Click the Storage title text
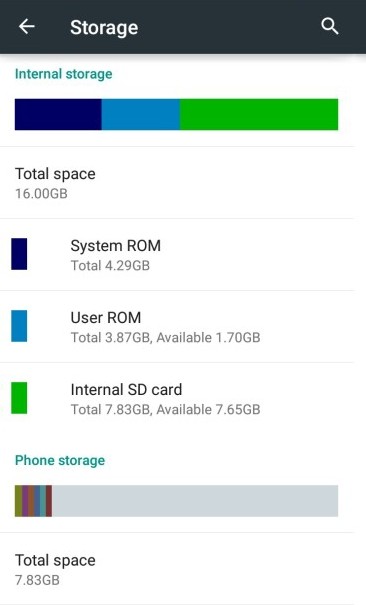 (x=104, y=28)
